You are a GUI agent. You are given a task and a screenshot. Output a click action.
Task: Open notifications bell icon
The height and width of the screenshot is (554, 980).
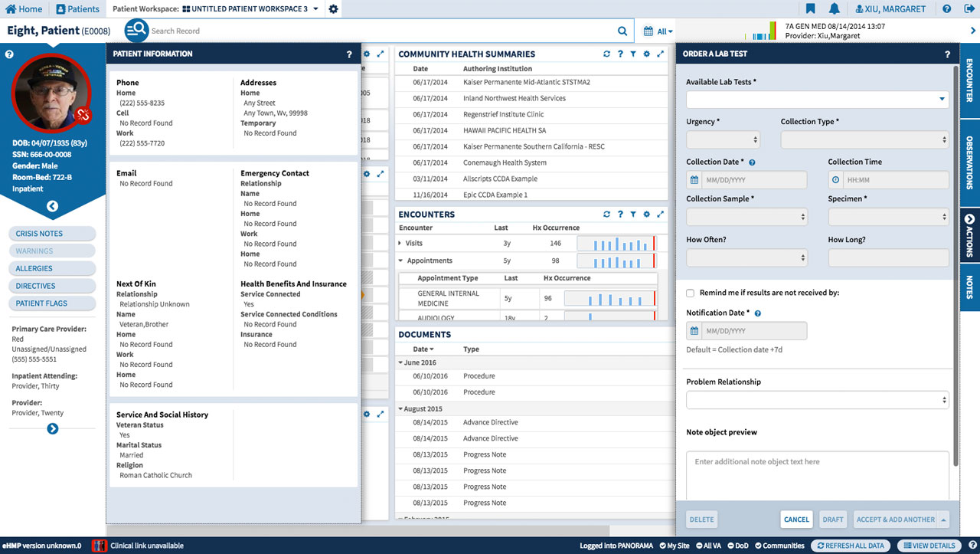(835, 9)
